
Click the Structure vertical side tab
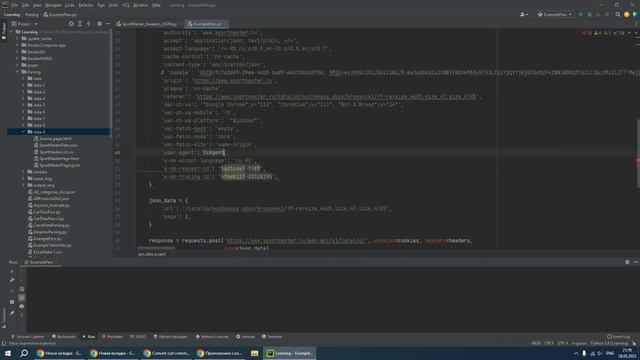click(x=4, y=318)
